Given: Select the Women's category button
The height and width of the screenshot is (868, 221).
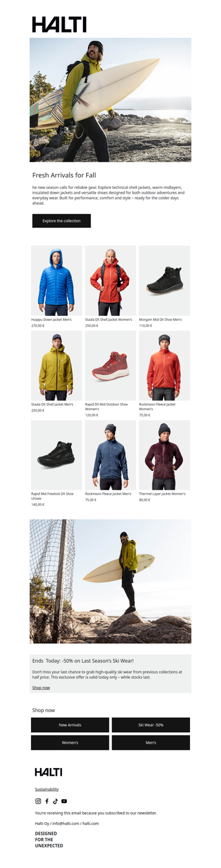Looking at the screenshot, I should [70, 742].
